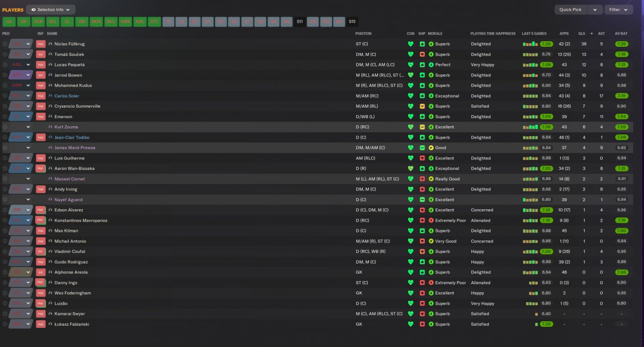
Task: Select the DCR position slot
Action: (x=38, y=22)
